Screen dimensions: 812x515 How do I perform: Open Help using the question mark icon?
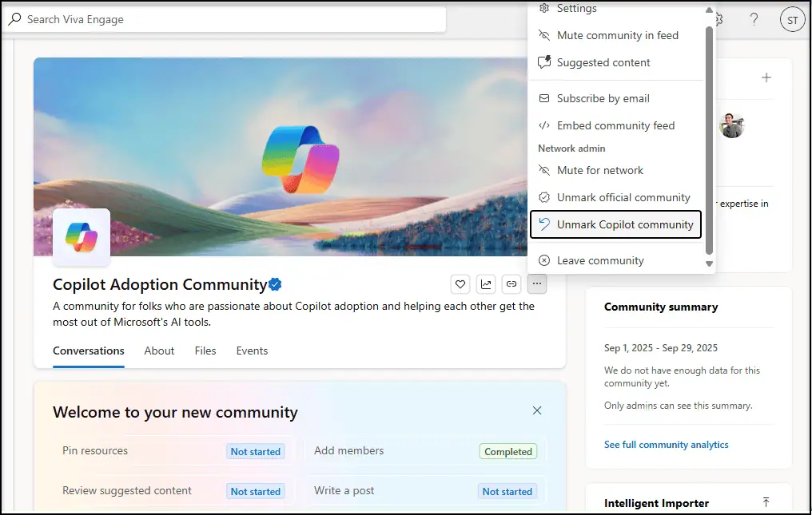click(x=754, y=19)
